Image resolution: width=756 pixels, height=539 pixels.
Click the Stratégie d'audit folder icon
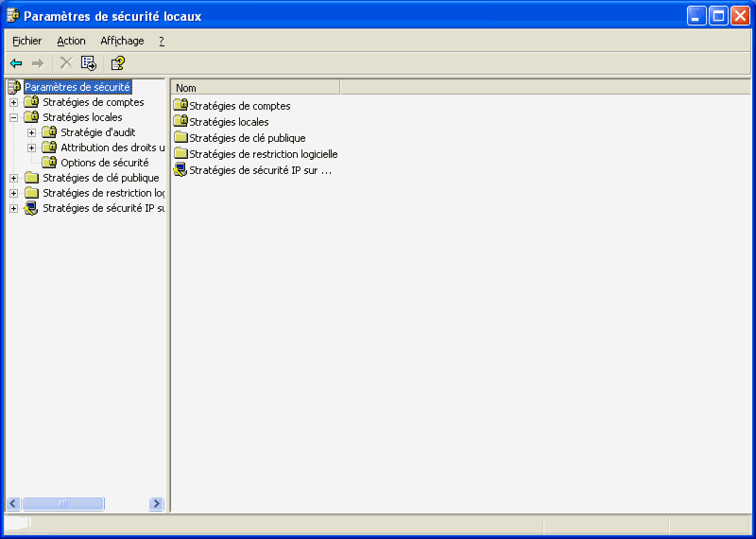(49, 132)
